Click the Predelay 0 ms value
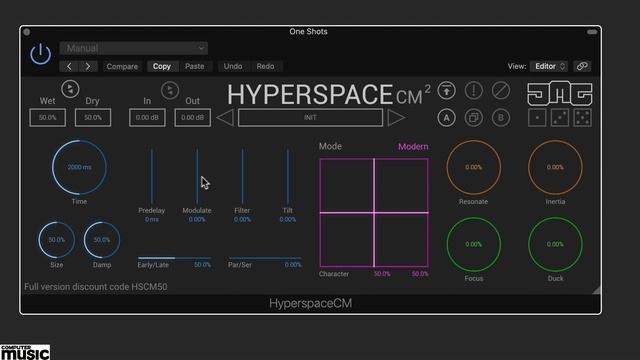Viewport: 640px width, 360px height. coord(152,220)
